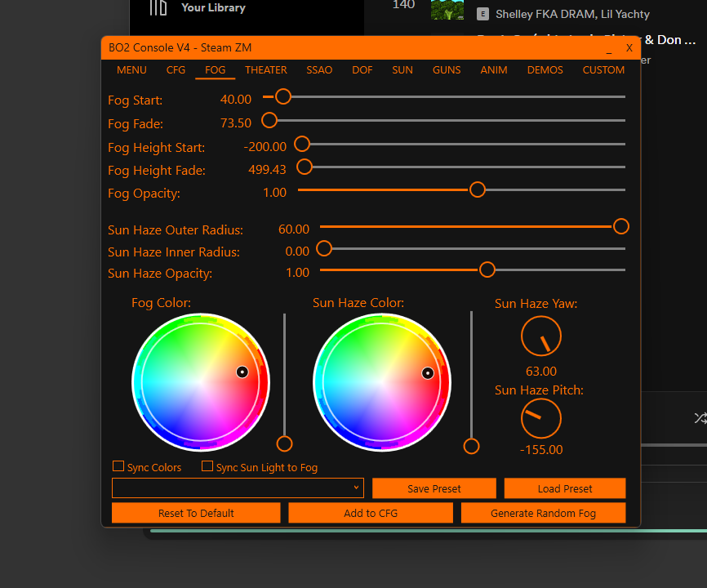
Task: Click the Spotify Your Library icon
Action: click(158, 7)
